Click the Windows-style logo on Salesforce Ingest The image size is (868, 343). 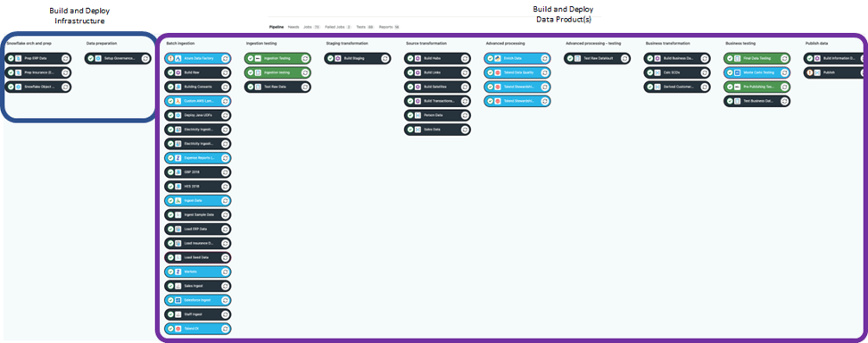coord(178,300)
